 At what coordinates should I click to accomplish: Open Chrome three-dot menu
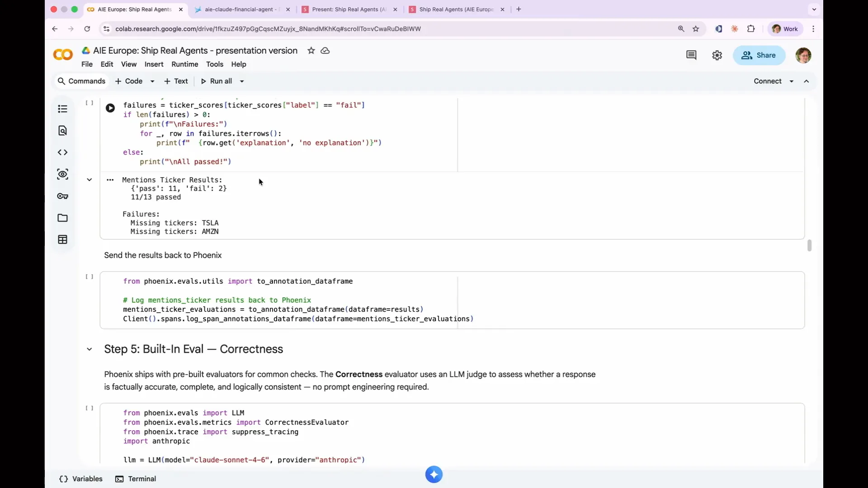[x=813, y=29]
